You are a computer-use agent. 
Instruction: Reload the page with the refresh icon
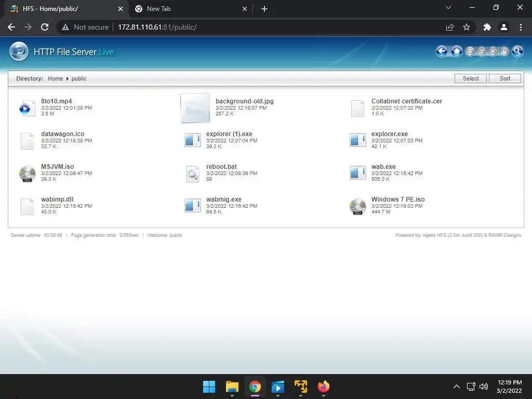[45, 27]
